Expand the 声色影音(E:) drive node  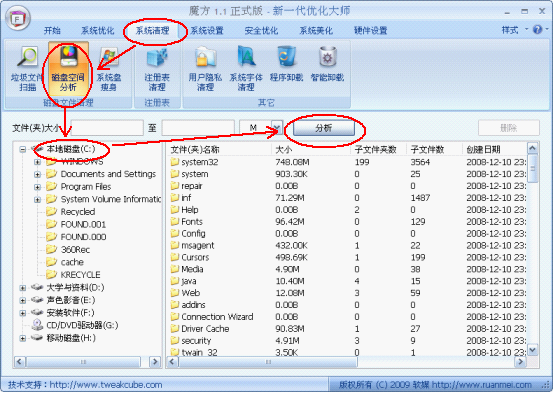coord(23,300)
